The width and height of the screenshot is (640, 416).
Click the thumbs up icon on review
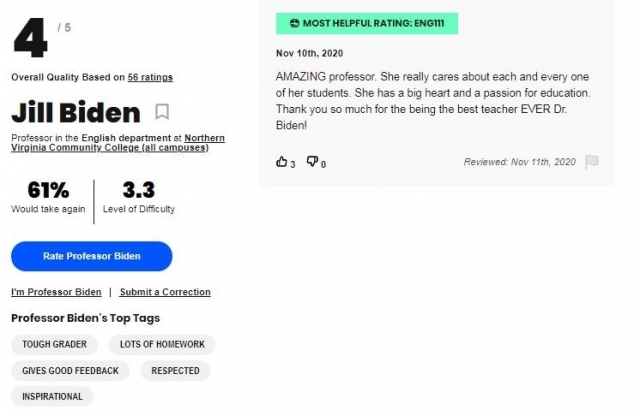(x=281, y=162)
